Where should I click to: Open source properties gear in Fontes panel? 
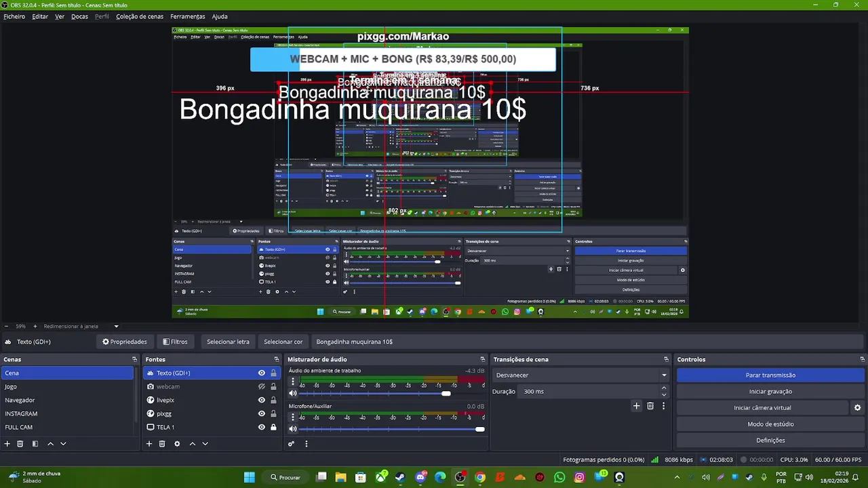click(x=177, y=444)
